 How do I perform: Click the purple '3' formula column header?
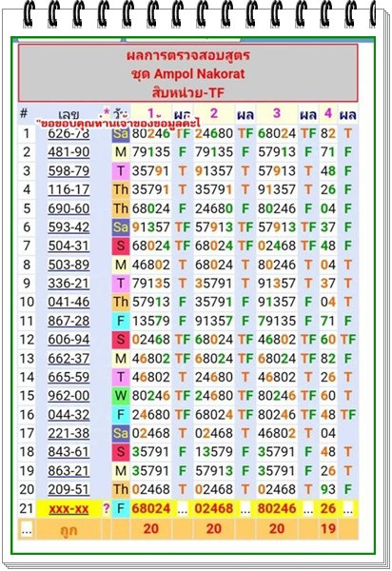point(277,113)
